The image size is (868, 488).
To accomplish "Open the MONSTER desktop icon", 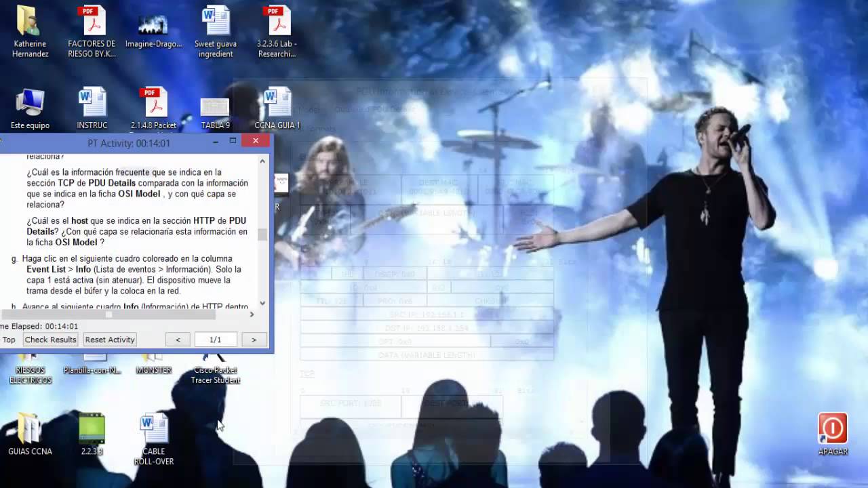I will [x=154, y=366].
